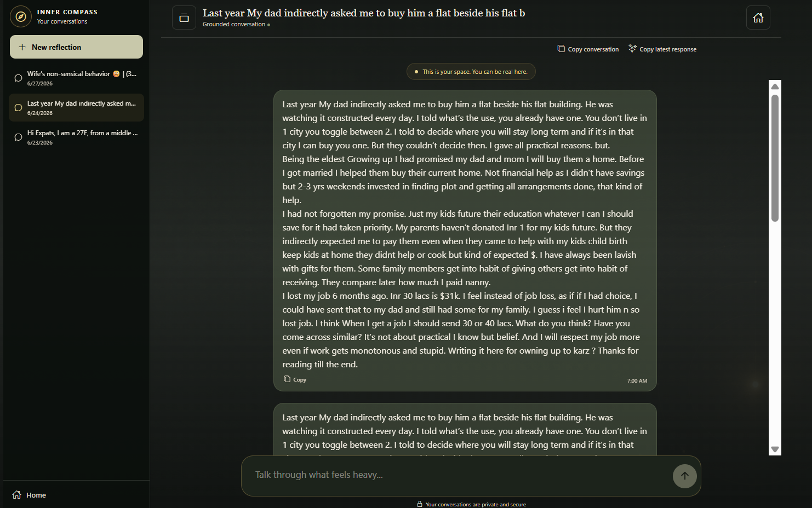Screen dimensions: 812x508
Task: Click the send arrow button
Action: point(685,476)
